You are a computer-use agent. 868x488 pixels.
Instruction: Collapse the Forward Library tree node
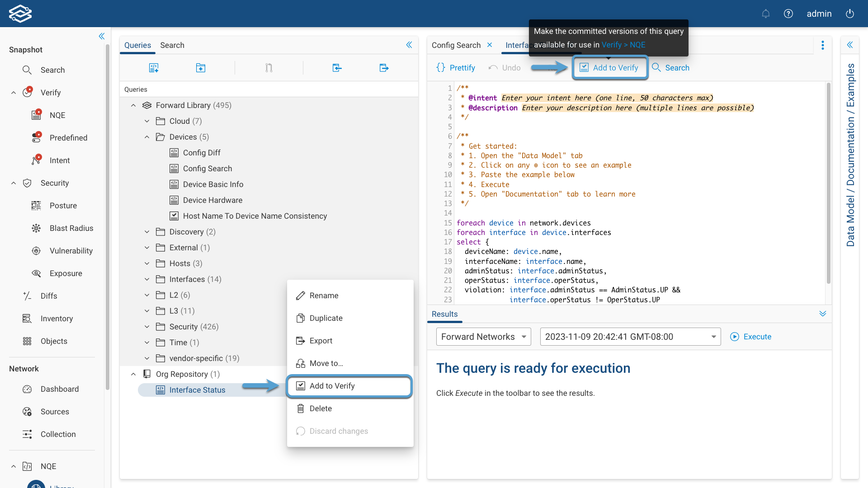(x=133, y=105)
